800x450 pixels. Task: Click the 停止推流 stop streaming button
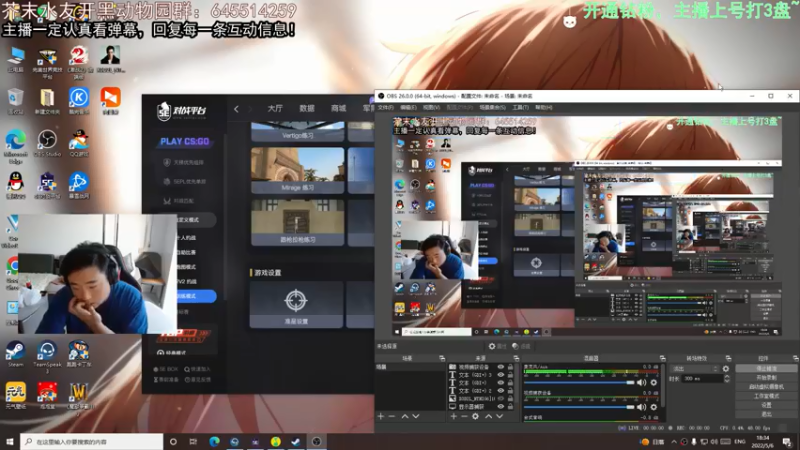pyautogui.click(x=766, y=368)
